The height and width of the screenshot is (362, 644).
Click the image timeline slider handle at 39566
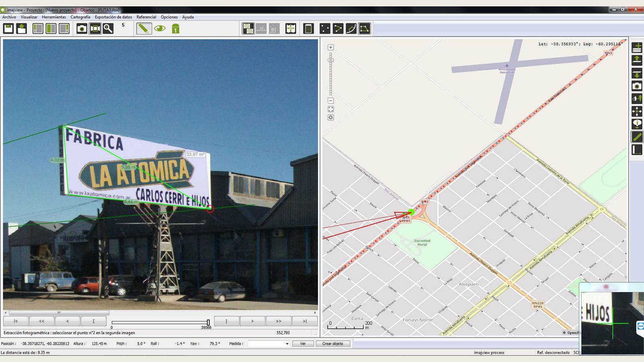tap(208, 322)
